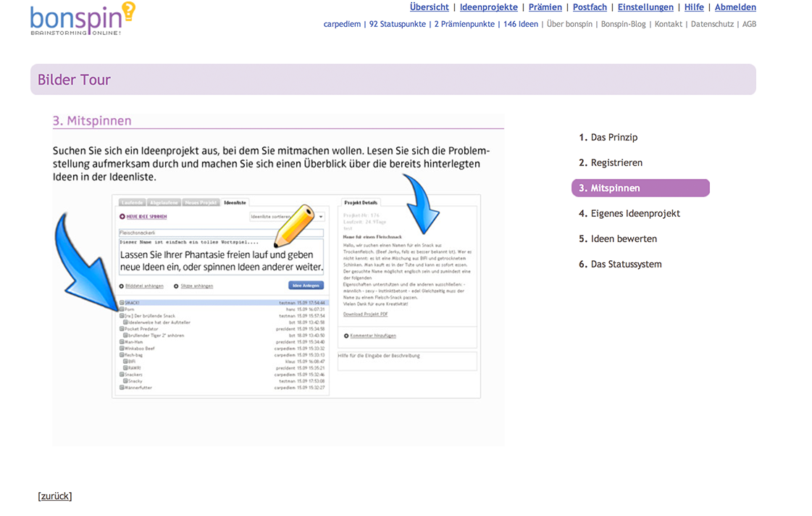The image size is (812, 516).
Task: Visit the Bonspin-Blog link
Action: click(x=623, y=24)
